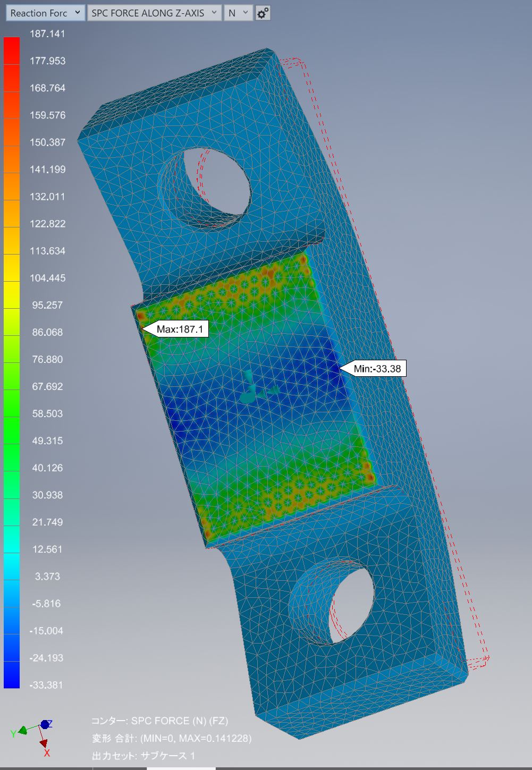
Task: Click the red top band of the legend
Action: pyautogui.click(x=12, y=51)
